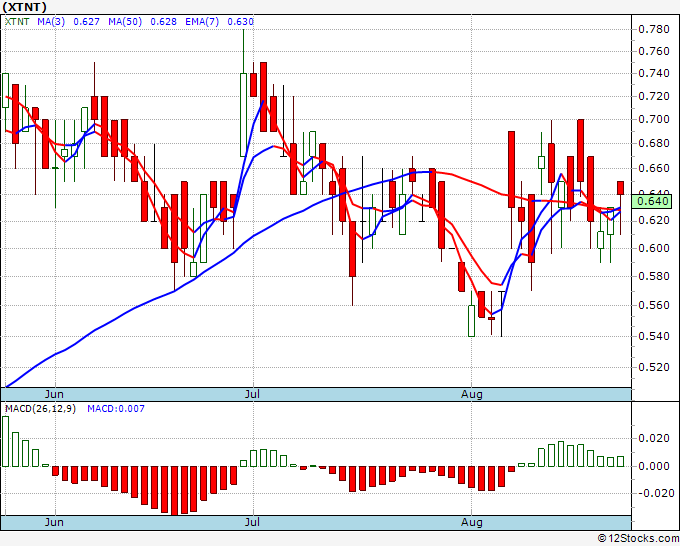Click Aug on the price chart axis
Viewport: 680px width, 546px height.
(472, 394)
